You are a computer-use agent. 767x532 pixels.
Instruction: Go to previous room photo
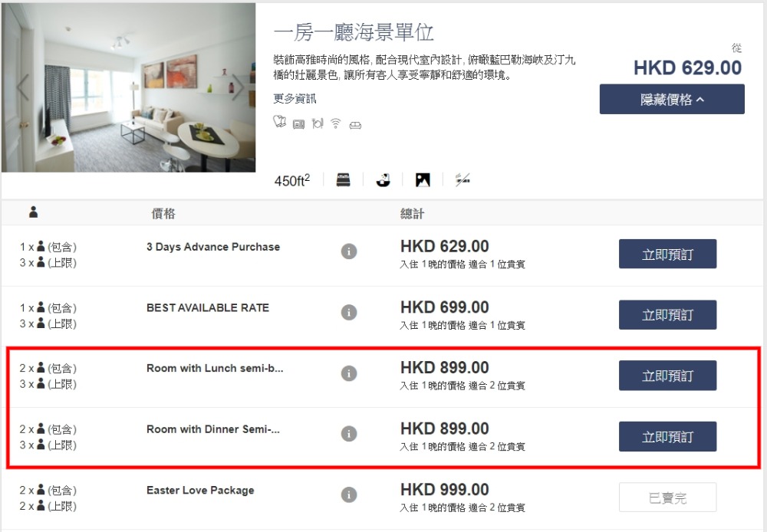click(22, 87)
